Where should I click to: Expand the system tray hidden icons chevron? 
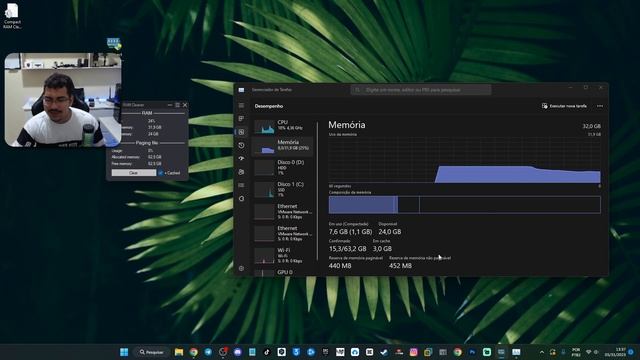[x=542, y=352]
